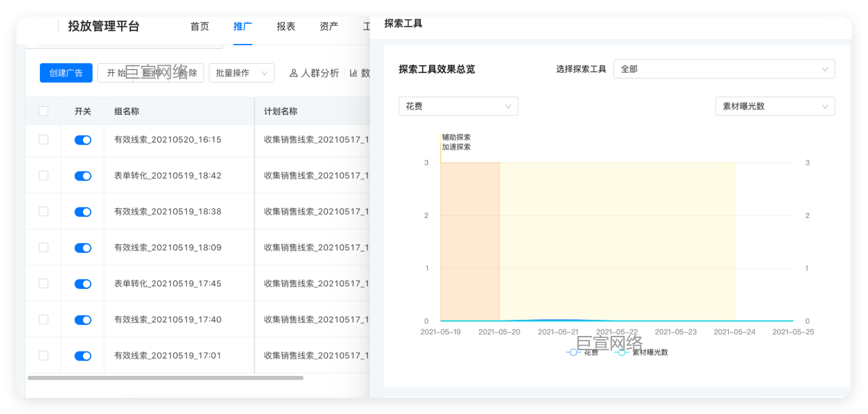Expand the 花费 metric dropdown
The height and width of the screenshot is (414, 868).
point(458,106)
